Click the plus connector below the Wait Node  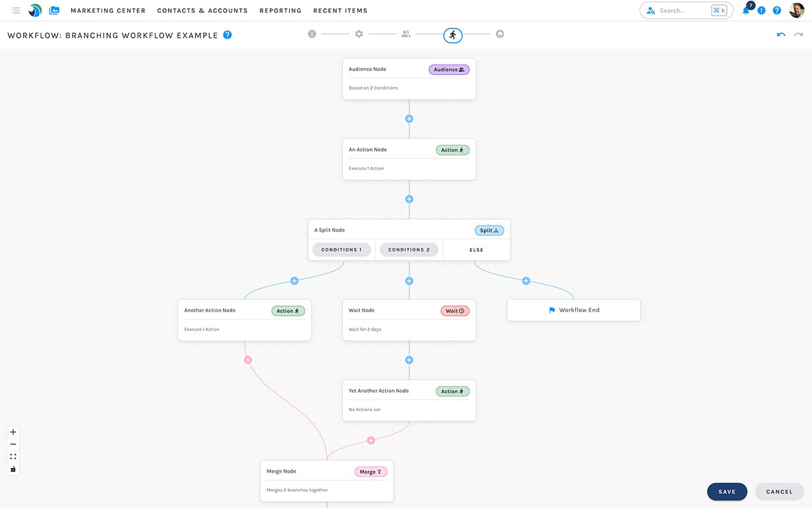[x=409, y=360]
